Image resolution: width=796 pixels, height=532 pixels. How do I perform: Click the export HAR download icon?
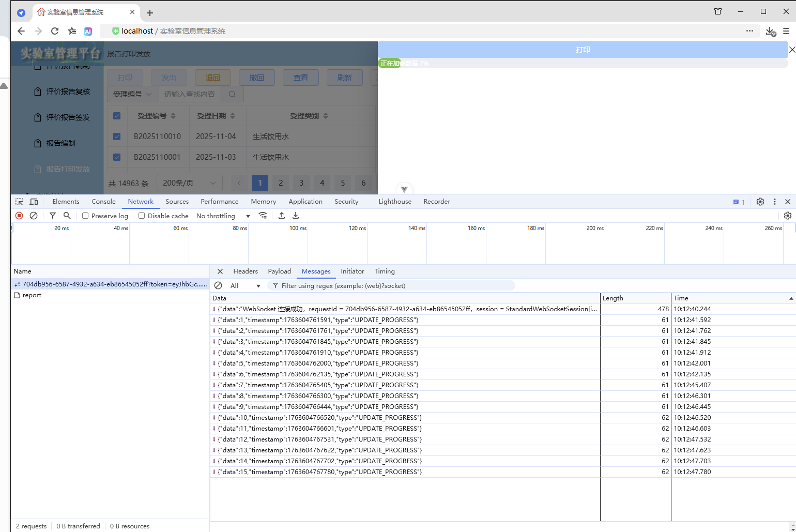point(296,216)
